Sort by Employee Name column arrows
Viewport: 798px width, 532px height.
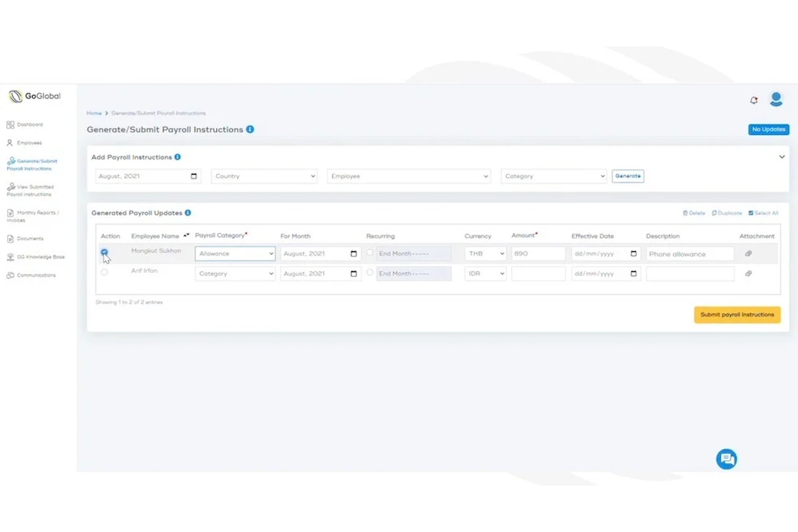coord(187,236)
